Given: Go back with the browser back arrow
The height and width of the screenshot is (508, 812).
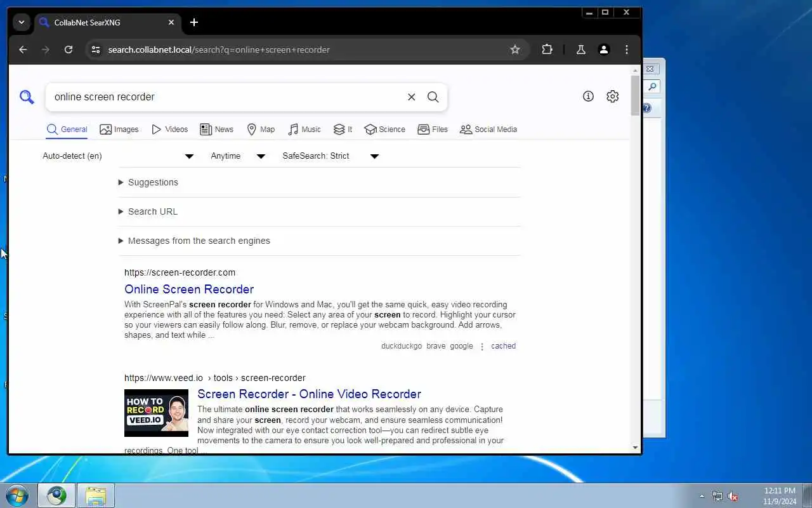Looking at the screenshot, I should pyautogui.click(x=23, y=50).
